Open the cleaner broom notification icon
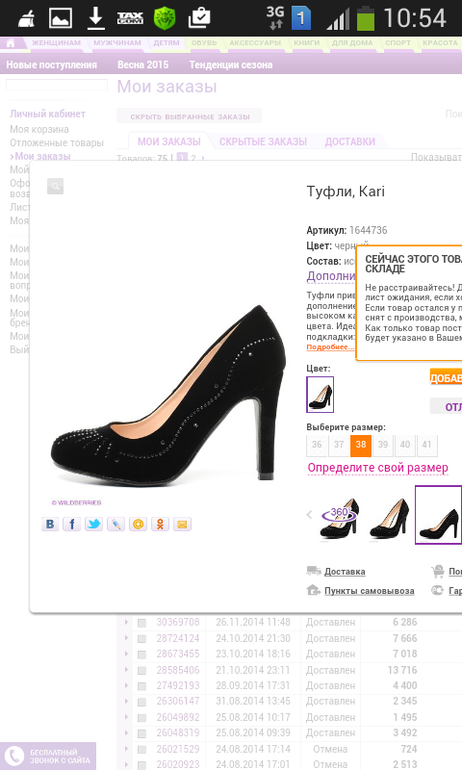Viewport: 462px width, 770px height. pyautogui.click(x=27, y=19)
